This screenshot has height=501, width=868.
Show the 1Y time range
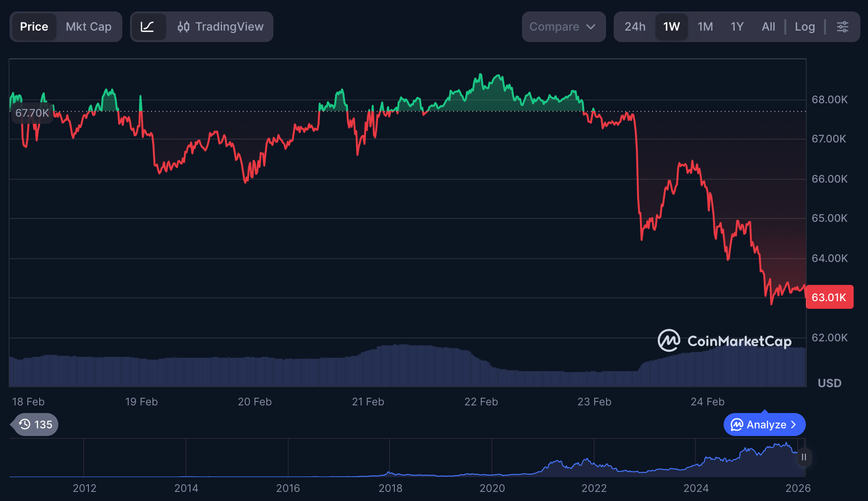coord(737,27)
